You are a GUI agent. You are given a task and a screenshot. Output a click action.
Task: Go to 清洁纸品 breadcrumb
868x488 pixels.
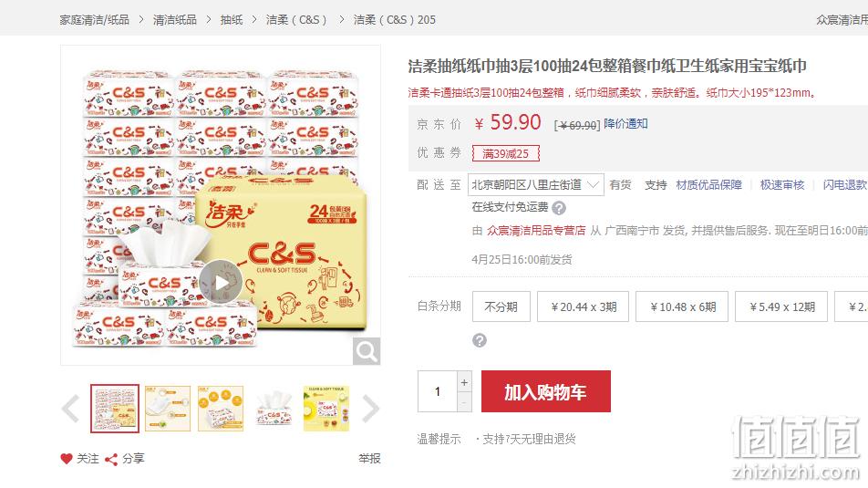(x=175, y=20)
